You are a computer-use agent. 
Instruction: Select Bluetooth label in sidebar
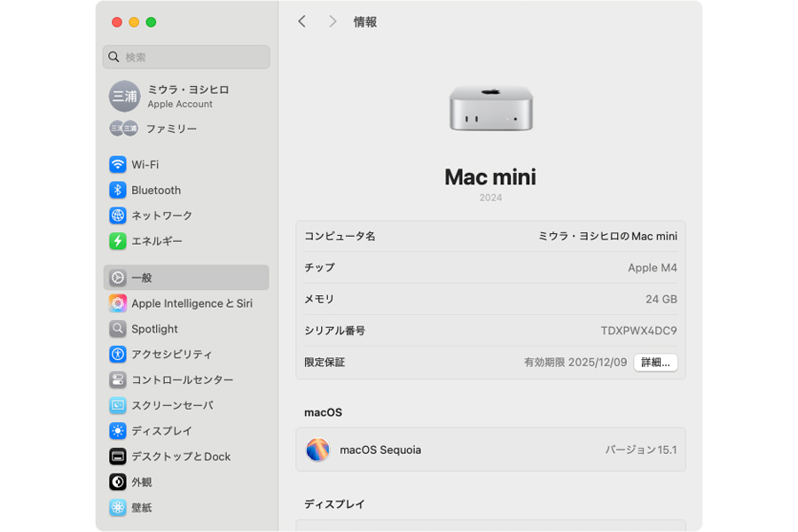(x=156, y=190)
